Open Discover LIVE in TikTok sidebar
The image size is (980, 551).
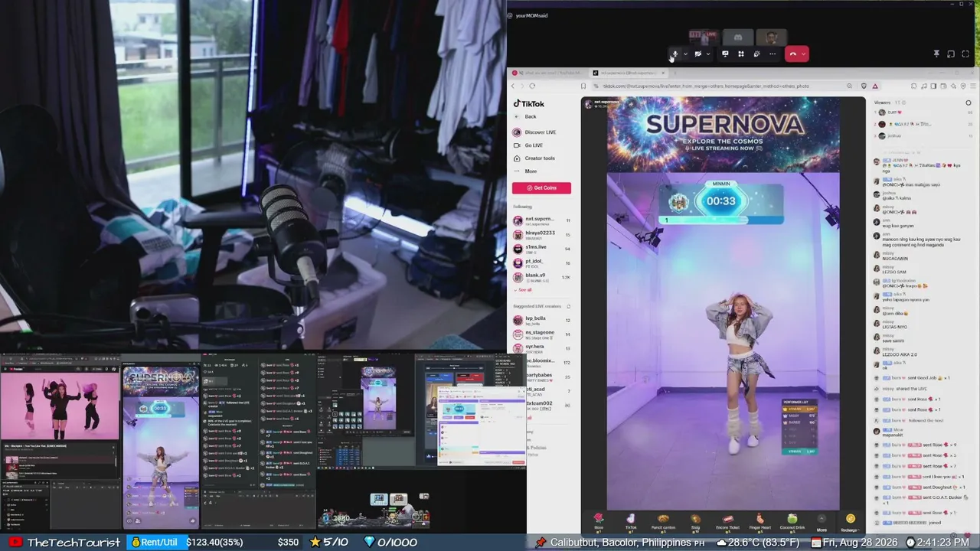(x=535, y=132)
